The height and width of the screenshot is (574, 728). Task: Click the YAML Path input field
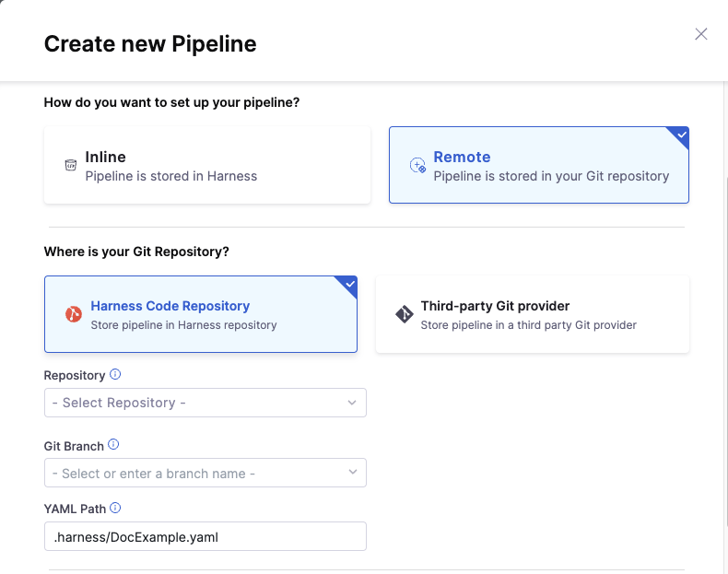click(205, 536)
